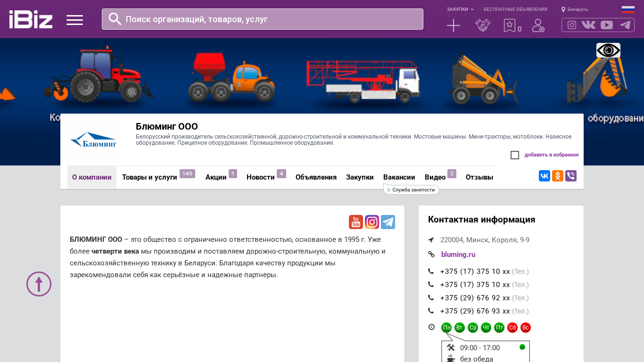The image size is (644, 362).
Task: Click the address '220004, Минск, Короля, 9-9'
Action: pyautogui.click(x=485, y=240)
